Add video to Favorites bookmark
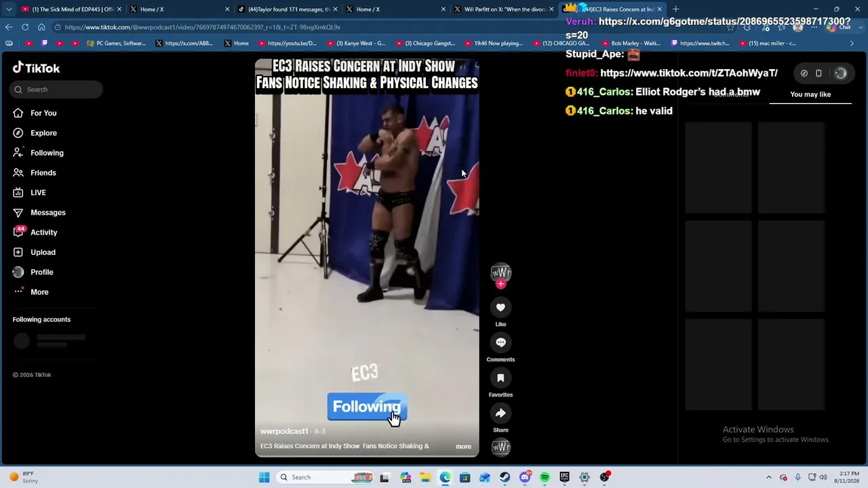Image resolution: width=868 pixels, height=488 pixels. (x=500, y=378)
